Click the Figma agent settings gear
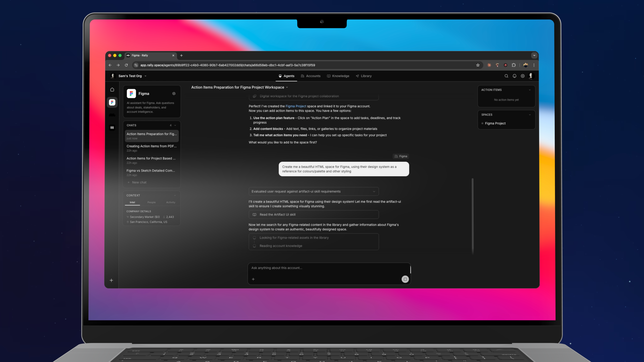 (174, 94)
